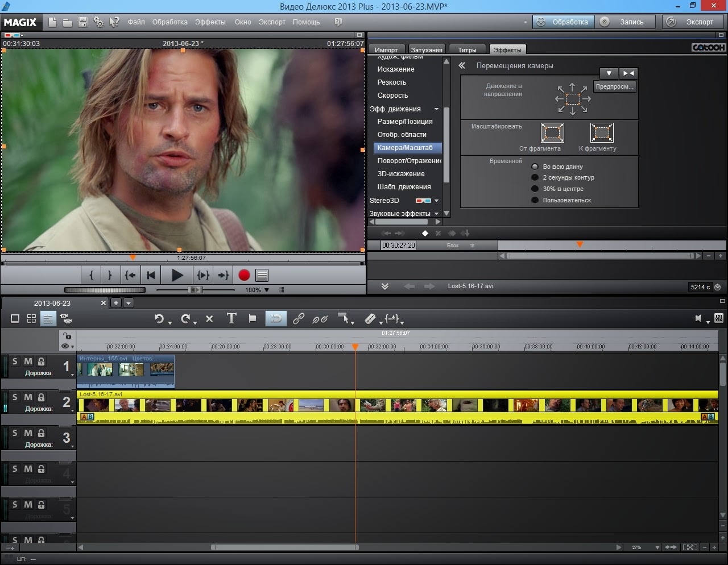
Task: Click the Redo arrow in the timeline toolbar
Action: tap(185, 319)
